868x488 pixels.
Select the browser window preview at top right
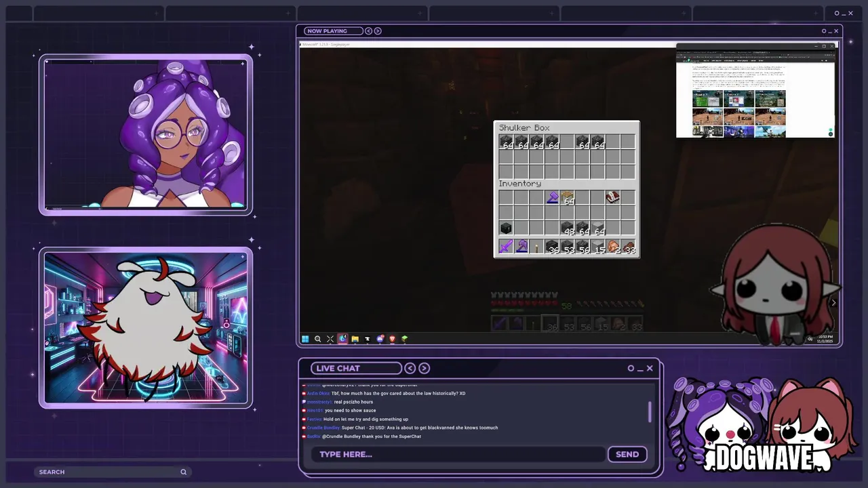pyautogui.click(x=755, y=90)
